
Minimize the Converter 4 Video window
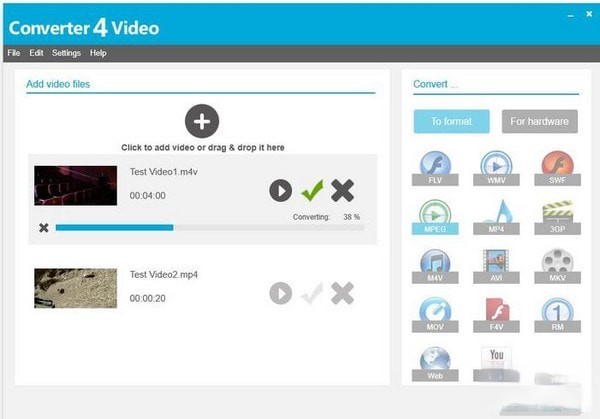[571, 16]
